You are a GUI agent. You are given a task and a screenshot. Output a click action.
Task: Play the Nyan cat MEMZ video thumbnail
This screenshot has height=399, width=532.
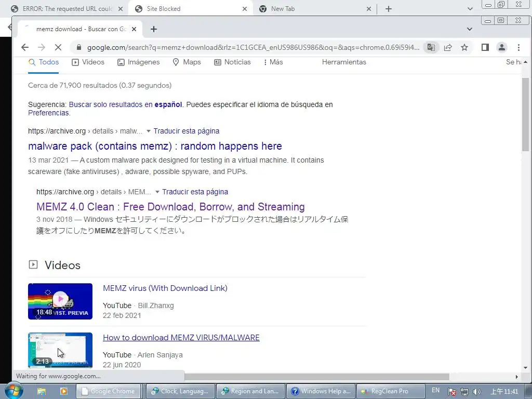click(x=60, y=301)
